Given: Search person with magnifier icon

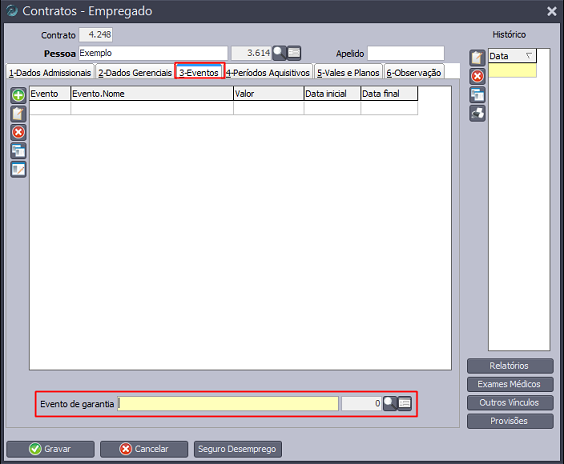Looking at the screenshot, I should pyautogui.click(x=279, y=53).
